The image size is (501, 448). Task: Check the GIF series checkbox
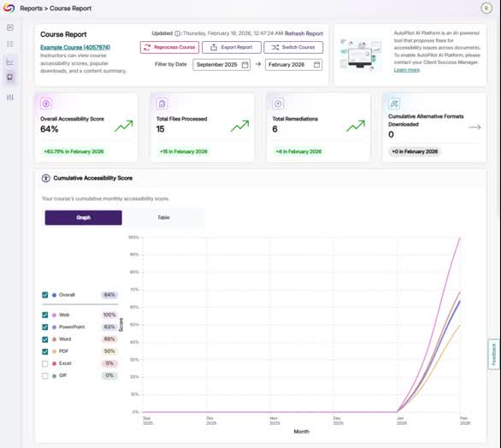[45, 376]
